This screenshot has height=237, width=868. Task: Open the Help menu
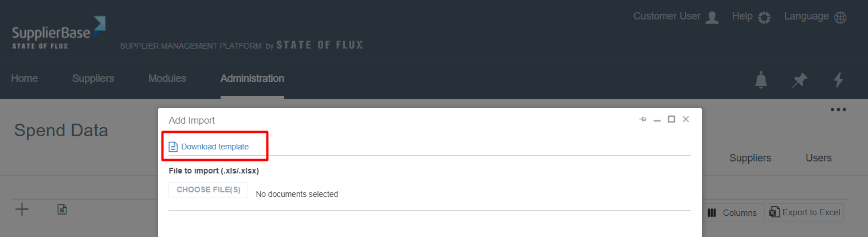pyautogui.click(x=751, y=17)
